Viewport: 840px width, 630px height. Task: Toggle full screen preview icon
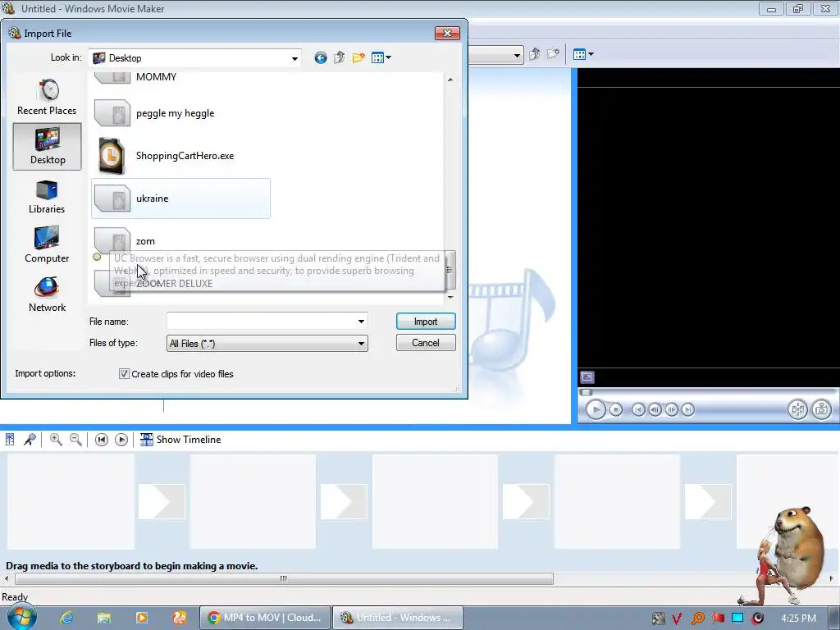coord(587,377)
